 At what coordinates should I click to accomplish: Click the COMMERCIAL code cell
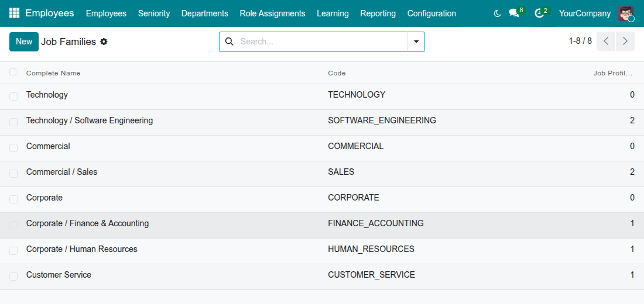(356, 146)
